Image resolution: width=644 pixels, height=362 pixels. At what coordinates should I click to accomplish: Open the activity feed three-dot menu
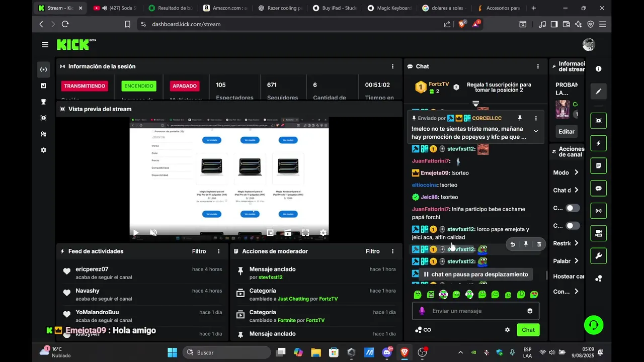tap(219, 251)
